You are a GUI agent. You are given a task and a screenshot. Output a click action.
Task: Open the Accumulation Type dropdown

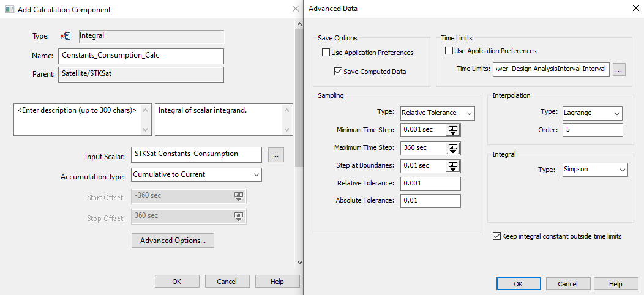tap(197, 175)
